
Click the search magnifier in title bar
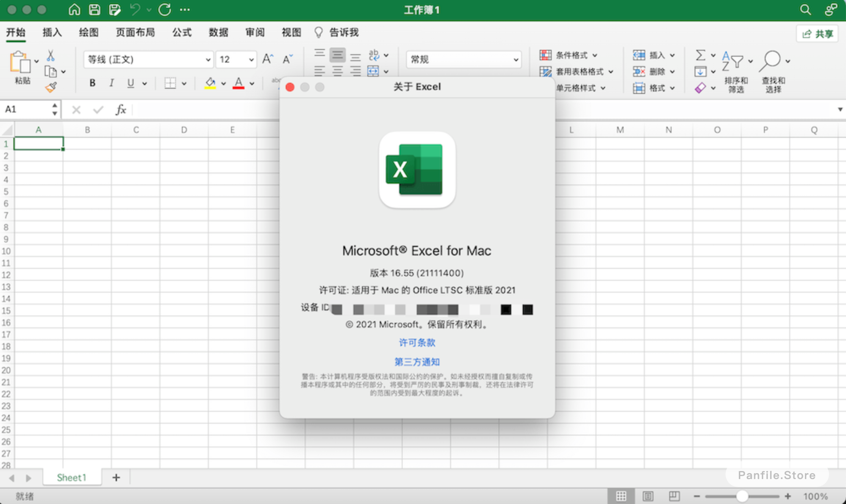[x=805, y=9]
